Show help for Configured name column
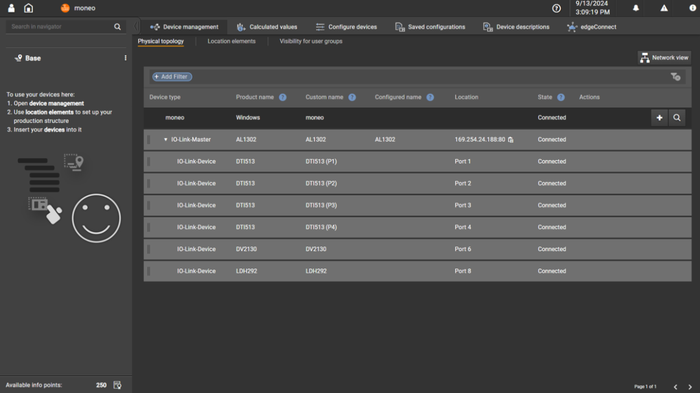This screenshot has height=393, width=700. click(x=430, y=97)
